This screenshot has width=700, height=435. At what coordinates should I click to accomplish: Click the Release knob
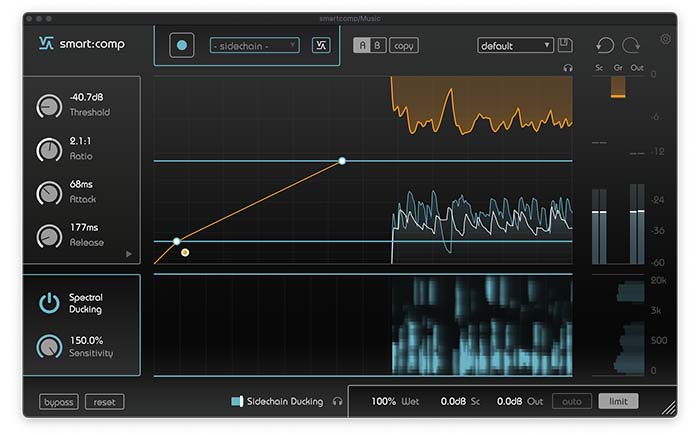(x=49, y=236)
